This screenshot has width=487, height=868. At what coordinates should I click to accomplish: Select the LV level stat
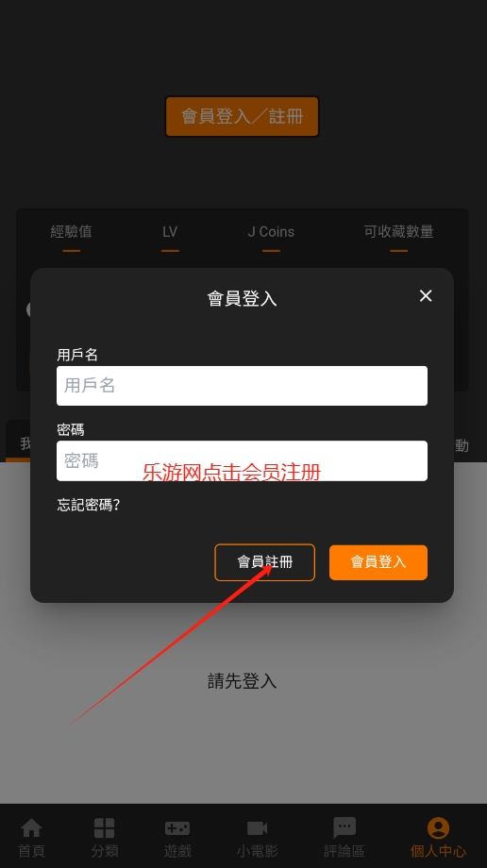click(x=170, y=231)
